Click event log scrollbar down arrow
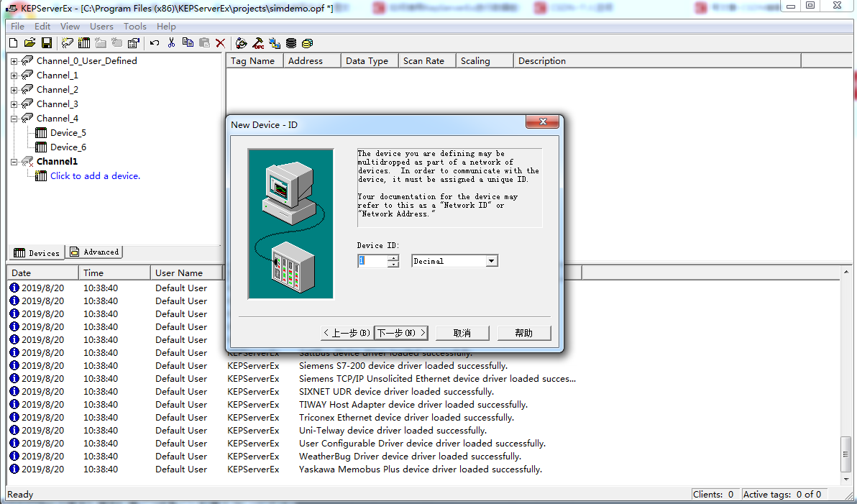 [x=846, y=479]
